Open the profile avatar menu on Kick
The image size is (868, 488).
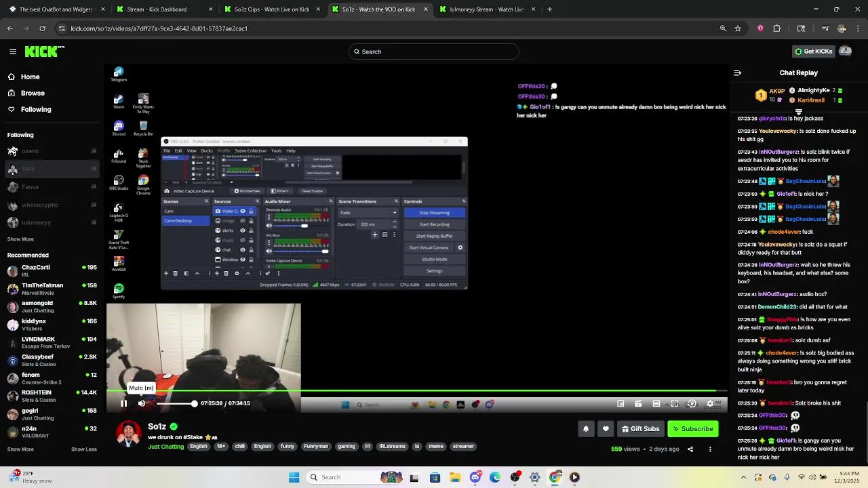pos(845,52)
